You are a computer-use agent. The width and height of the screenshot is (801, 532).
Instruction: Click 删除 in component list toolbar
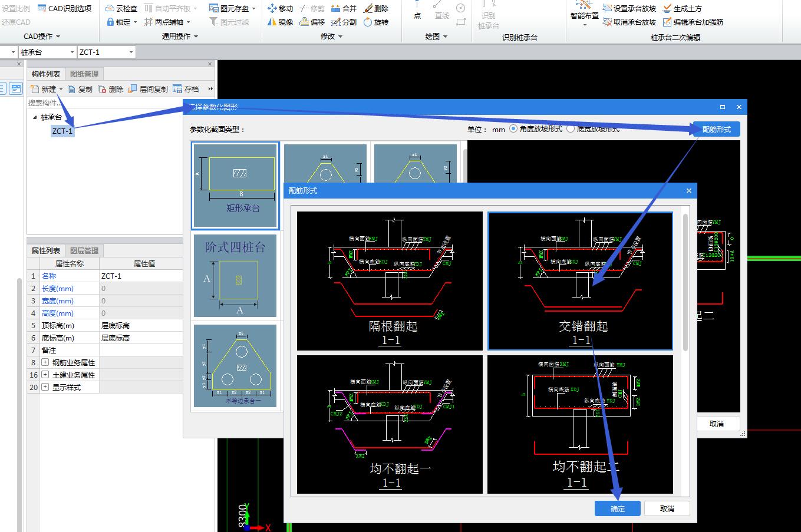pyautogui.click(x=111, y=89)
